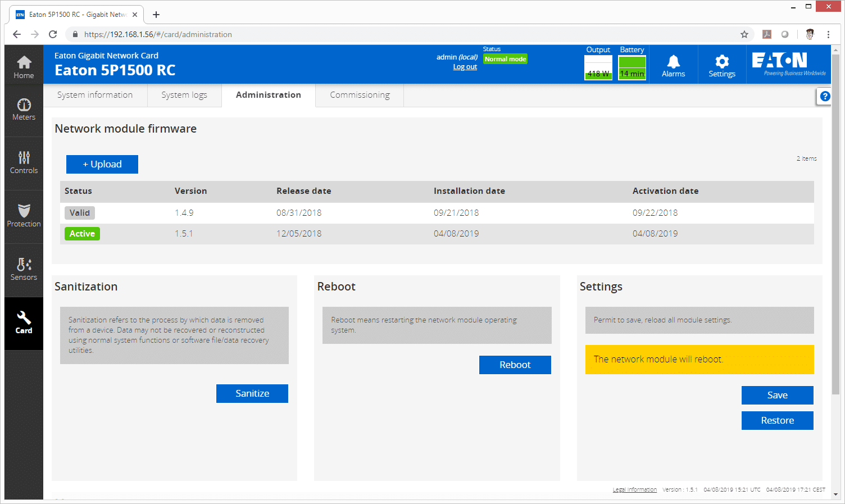Click the Version column header

190,191
